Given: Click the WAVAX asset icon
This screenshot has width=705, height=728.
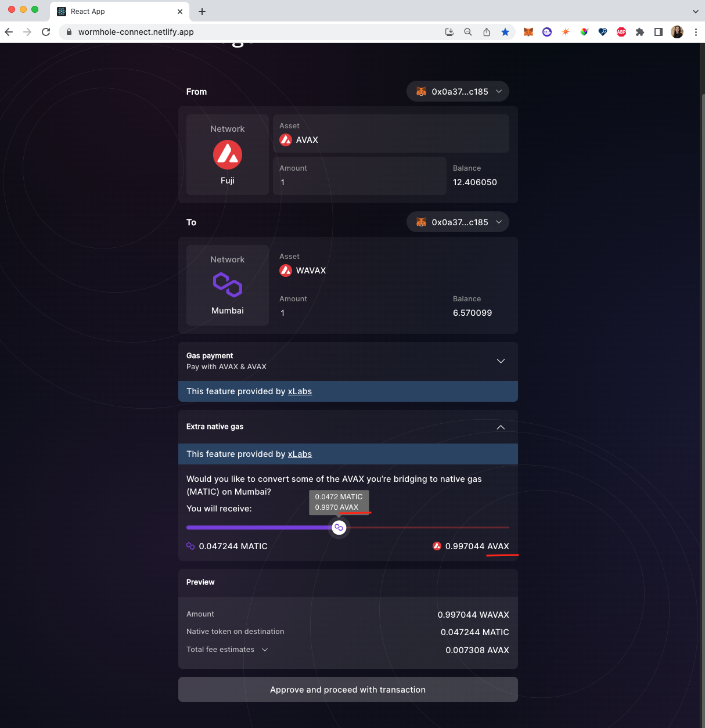Looking at the screenshot, I should (286, 270).
